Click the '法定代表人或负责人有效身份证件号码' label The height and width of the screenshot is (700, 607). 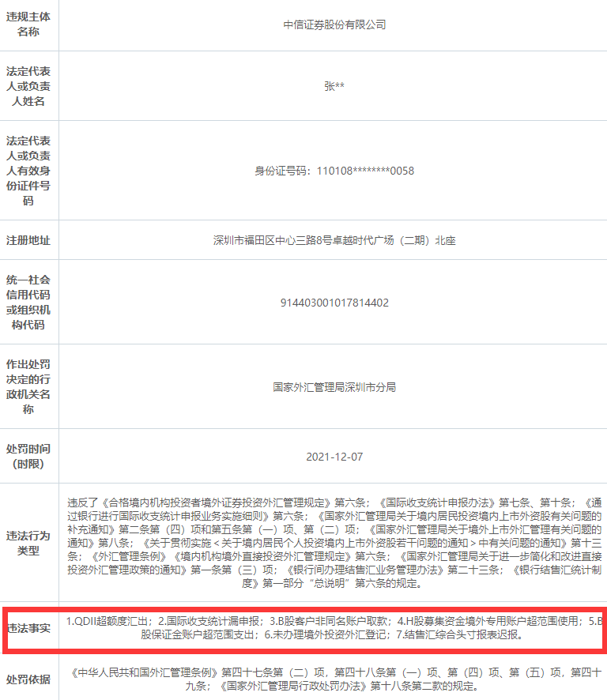[28, 171]
